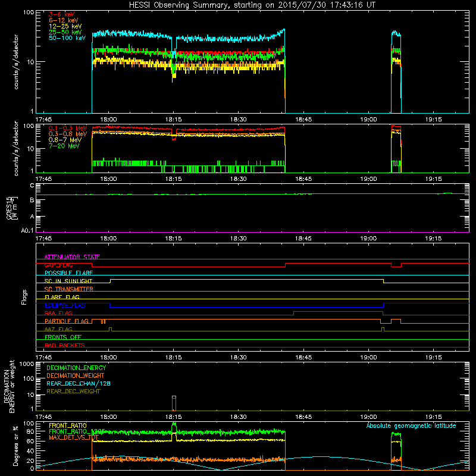This screenshot has height=476, width=476.
Task: Select the 0.3-0.8 MeV legend entry
Action: [x=68, y=134]
